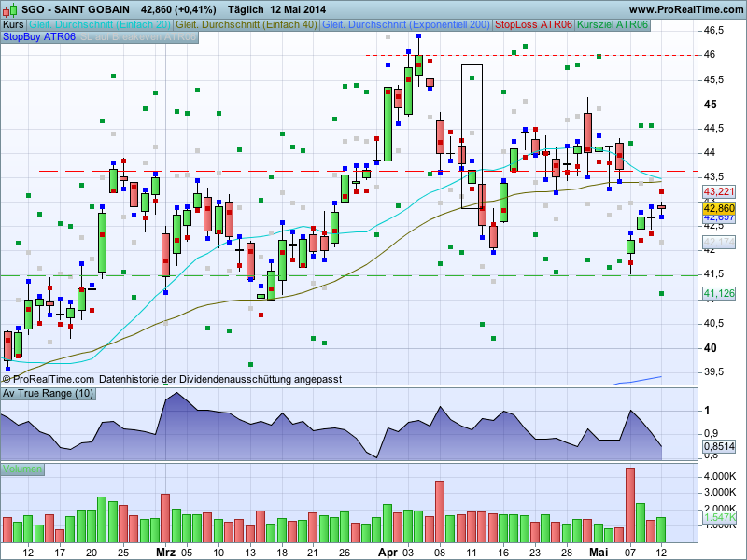This screenshot has width=747, height=560.
Task: Click the SGO - SAINT GOBAIN title
Action: (x=76, y=9)
